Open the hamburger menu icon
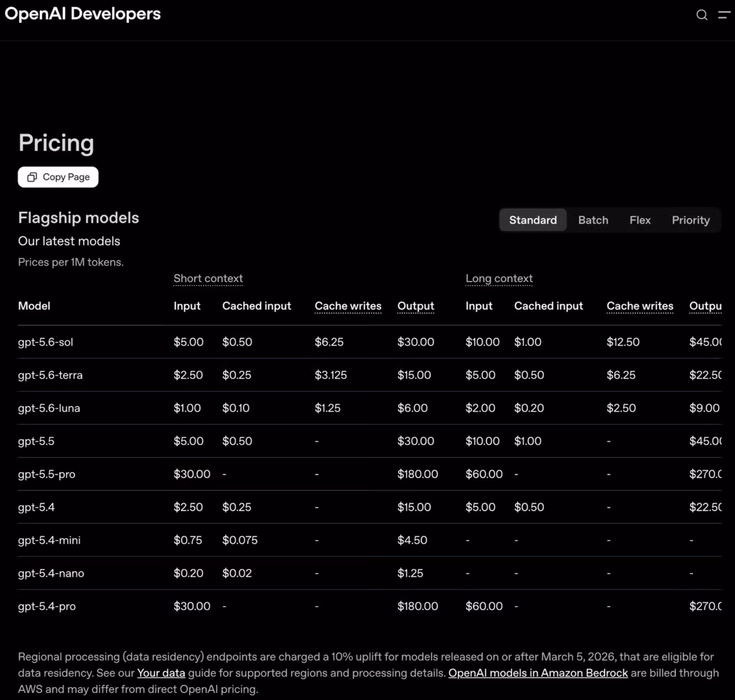735x700 pixels. click(x=724, y=15)
